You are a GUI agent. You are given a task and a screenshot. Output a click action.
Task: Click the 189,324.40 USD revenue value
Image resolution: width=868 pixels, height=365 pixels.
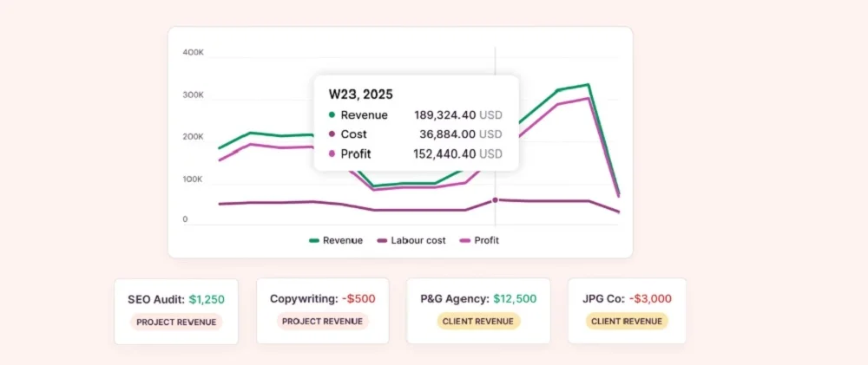(x=457, y=115)
